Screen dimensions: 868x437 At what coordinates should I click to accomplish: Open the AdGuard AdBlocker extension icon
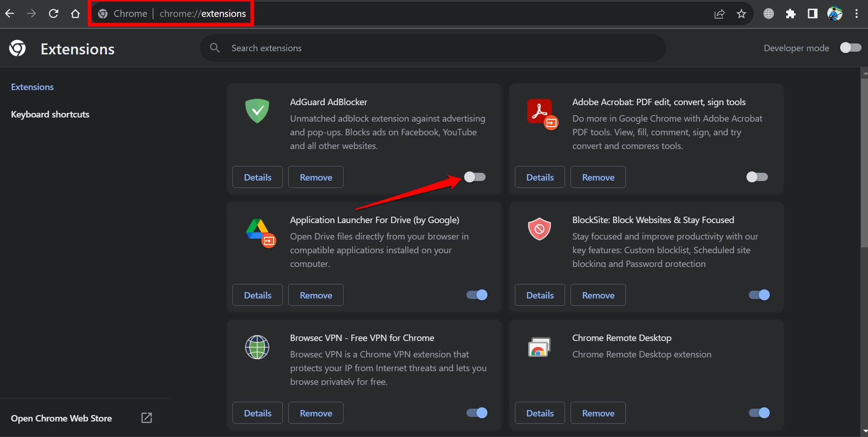[257, 111]
